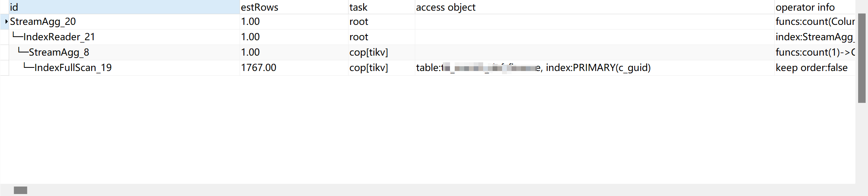
Task: Click the index:PRIMARY(c_guid) access object cell
Action: tap(598, 68)
